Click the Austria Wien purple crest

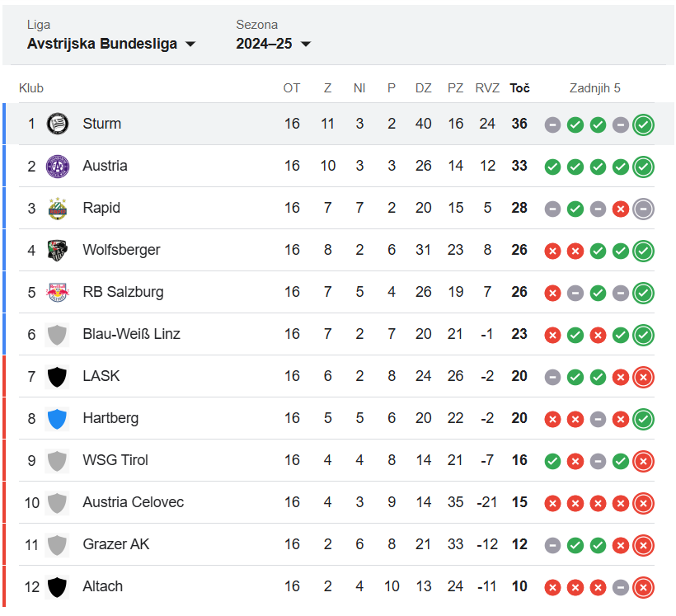pyautogui.click(x=57, y=166)
